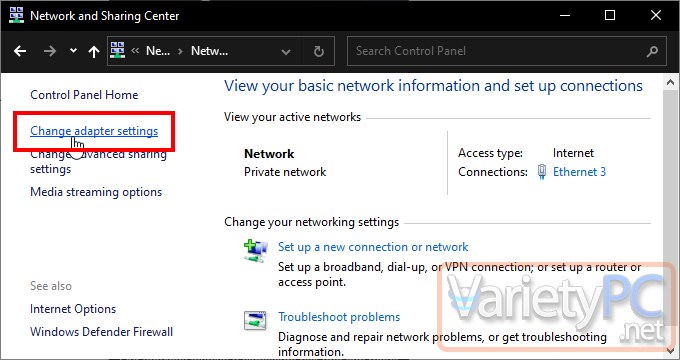The image size is (680, 360).
Task: Click the Refresh button in address bar
Action: (319, 52)
